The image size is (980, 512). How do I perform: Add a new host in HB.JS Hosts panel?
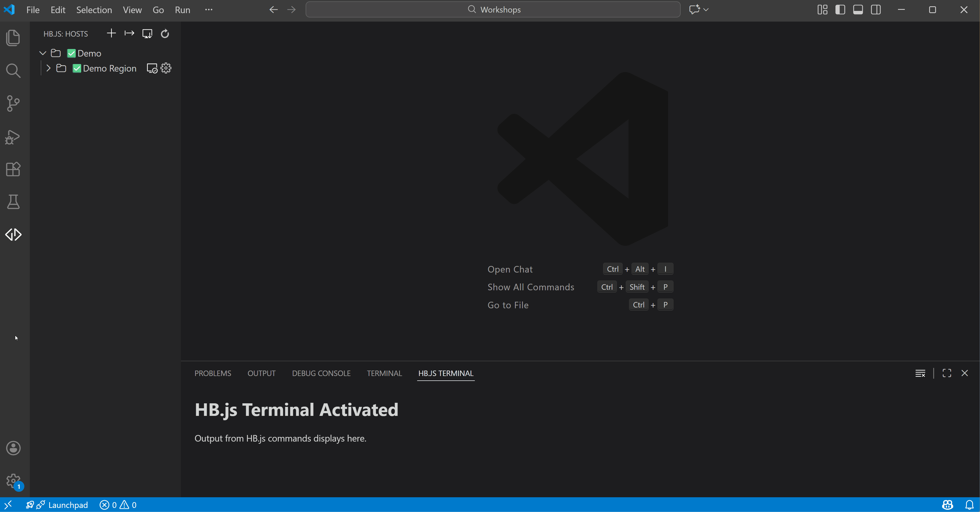coord(111,33)
